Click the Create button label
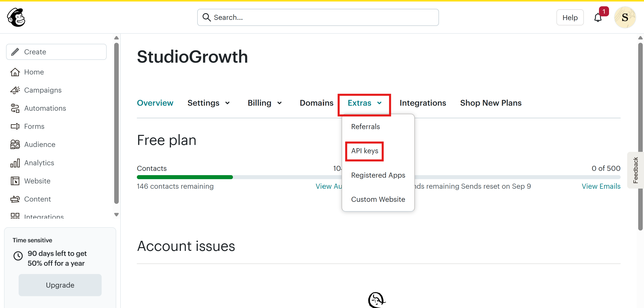The image size is (644, 308). [x=35, y=52]
